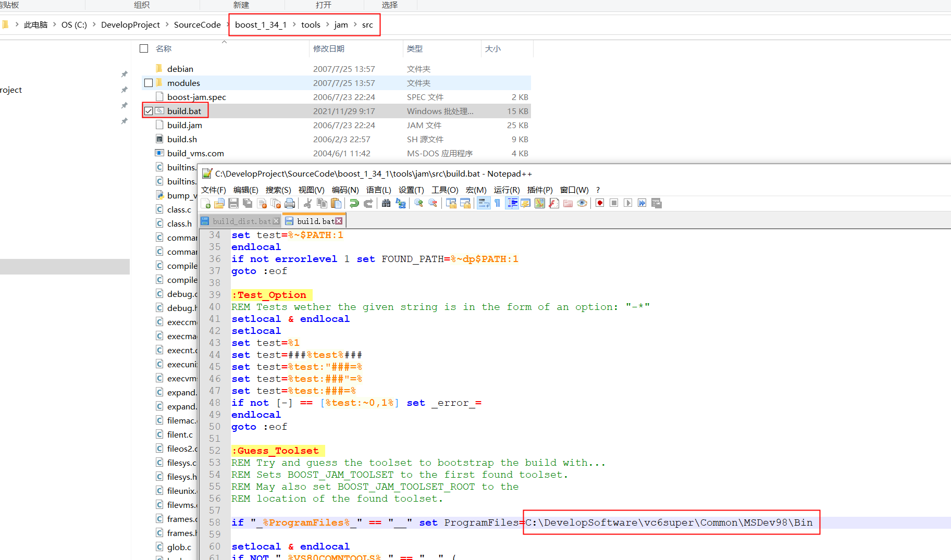
Task: Check the box next to modules folder
Action: coord(149,83)
